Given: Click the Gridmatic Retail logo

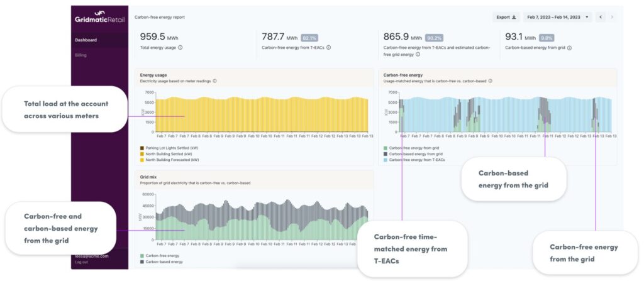Looking at the screenshot, I should click(x=100, y=17).
